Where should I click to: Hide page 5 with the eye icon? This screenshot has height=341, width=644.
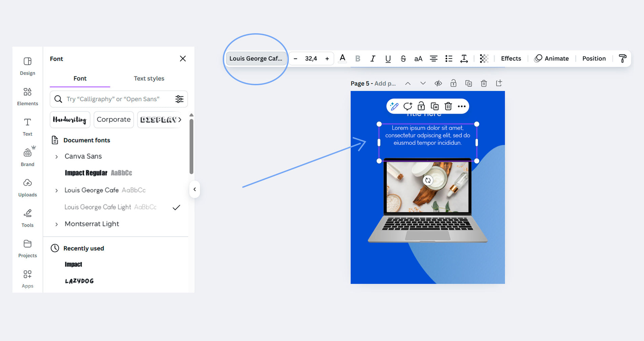click(x=438, y=83)
